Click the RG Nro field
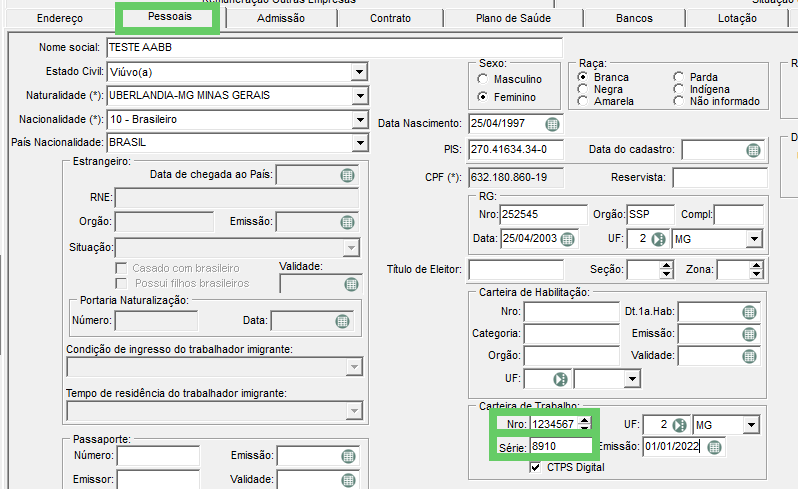798x489 pixels. (544, 214)
